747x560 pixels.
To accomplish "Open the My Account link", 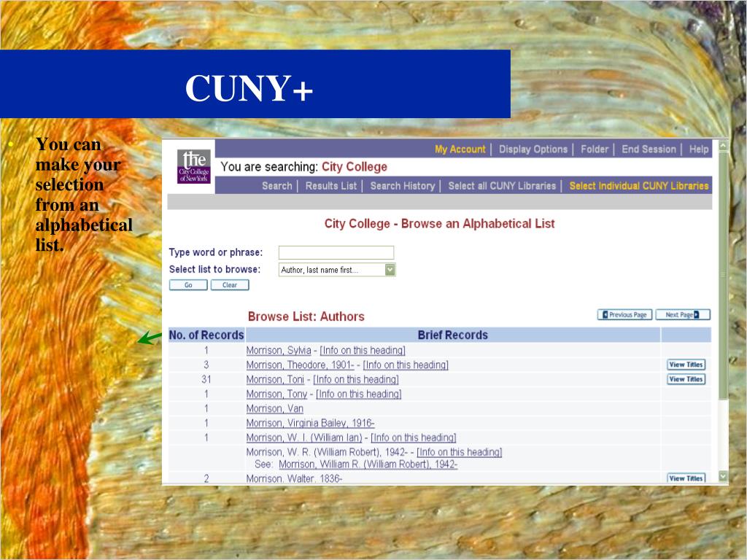I will (460, 149).
